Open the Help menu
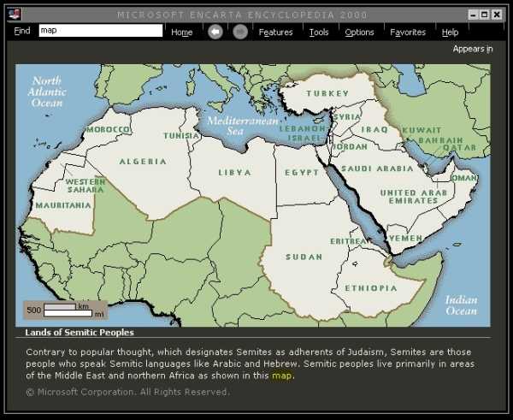513x420 pixels. coord(450,33)
